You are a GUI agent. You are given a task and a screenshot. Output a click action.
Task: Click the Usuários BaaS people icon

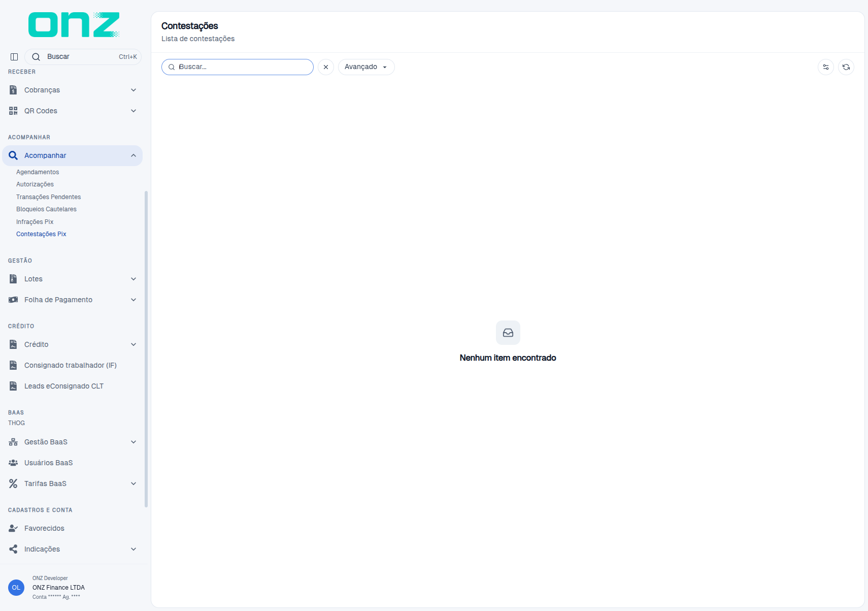(x=13, y=463)
